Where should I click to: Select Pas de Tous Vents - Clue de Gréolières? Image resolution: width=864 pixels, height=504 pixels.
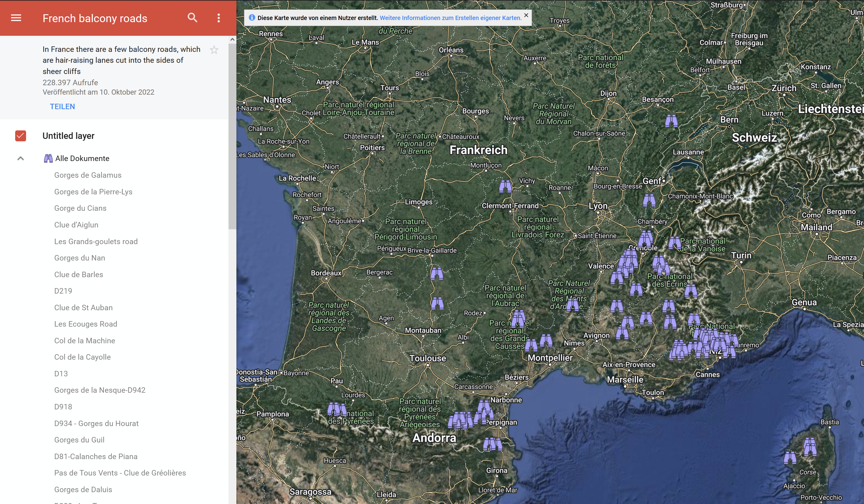pyautogui.click(x=120, y=473)
